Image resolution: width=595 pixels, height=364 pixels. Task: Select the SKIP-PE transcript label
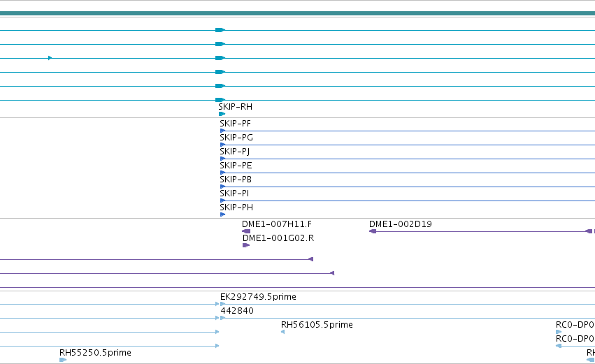[236, 166]
